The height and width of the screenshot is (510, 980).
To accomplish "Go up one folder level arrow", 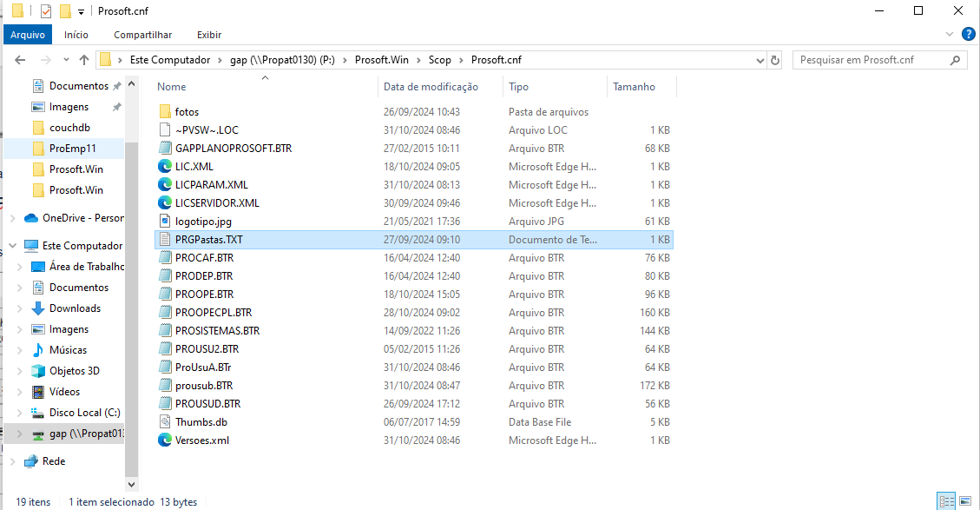I will [x=84, y=60].
